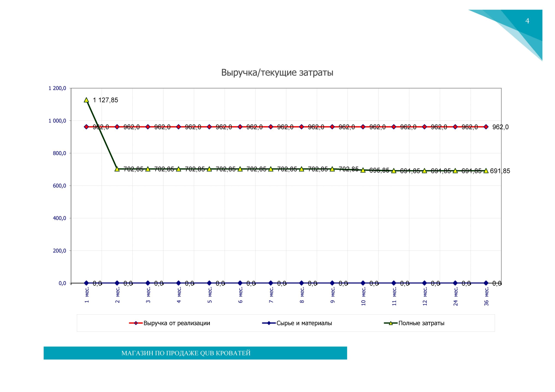Click the page number 4 in corner

[527, 21]
